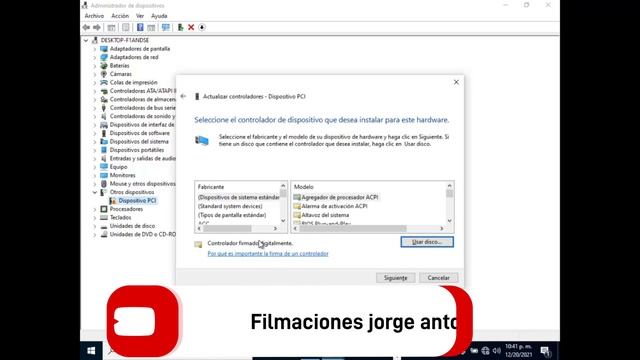Click the Agregador de procesador ACPI model icon
The image size is (640, 360).
click(x=297, y=197)
